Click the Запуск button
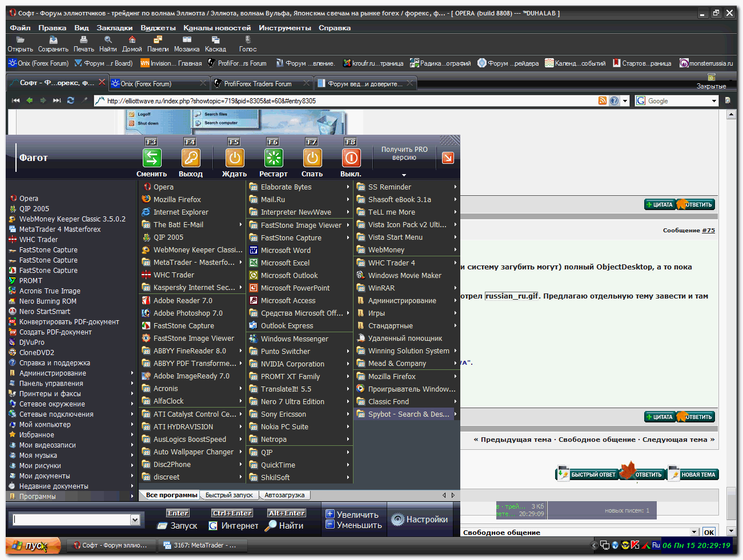 tap(178, 526)
